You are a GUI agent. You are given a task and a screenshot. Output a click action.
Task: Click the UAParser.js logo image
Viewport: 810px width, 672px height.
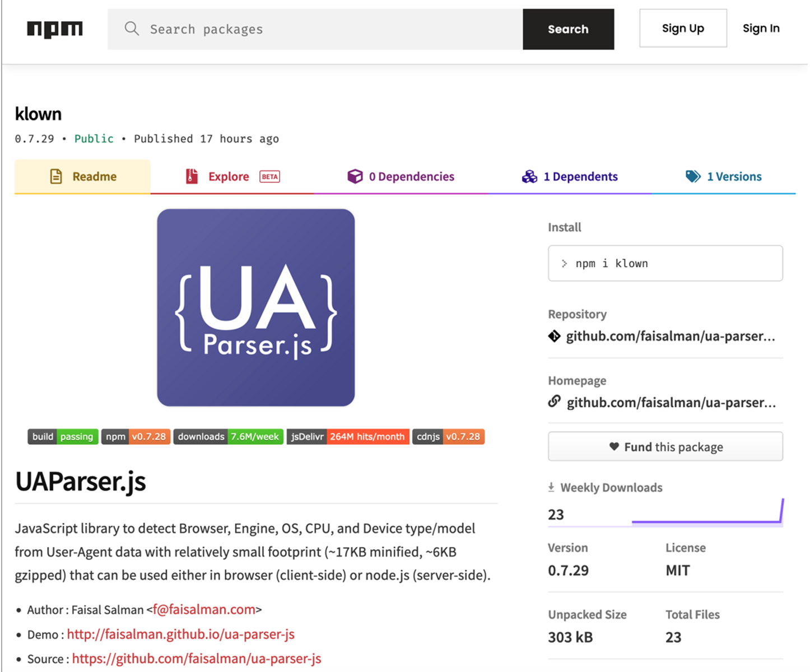click(256, 307)
